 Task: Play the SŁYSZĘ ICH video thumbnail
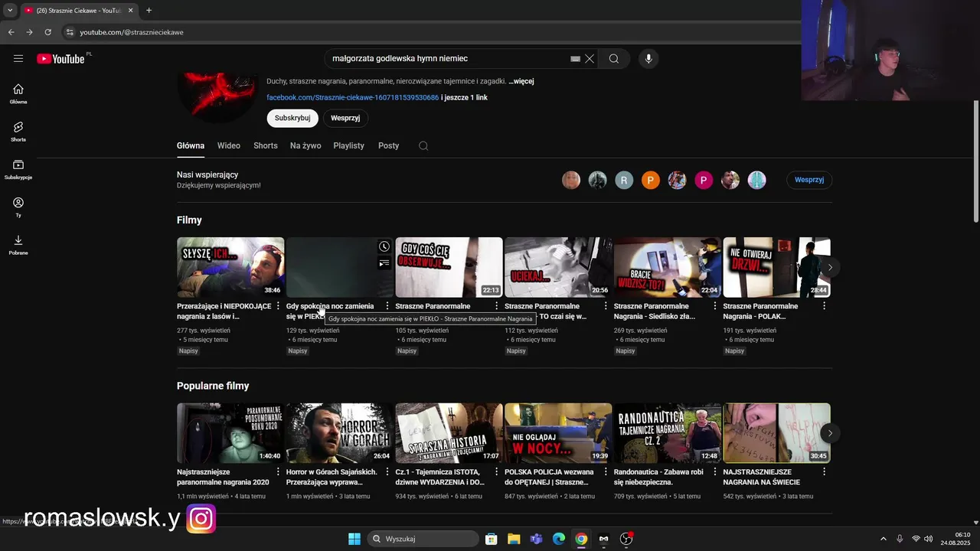click(230, 267)
